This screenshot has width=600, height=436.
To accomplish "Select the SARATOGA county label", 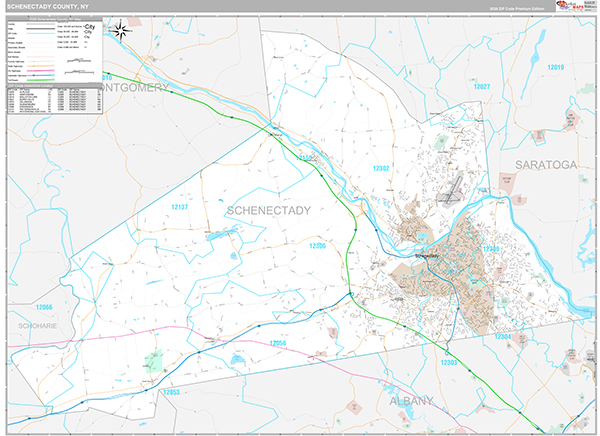I will coord(546,165).
